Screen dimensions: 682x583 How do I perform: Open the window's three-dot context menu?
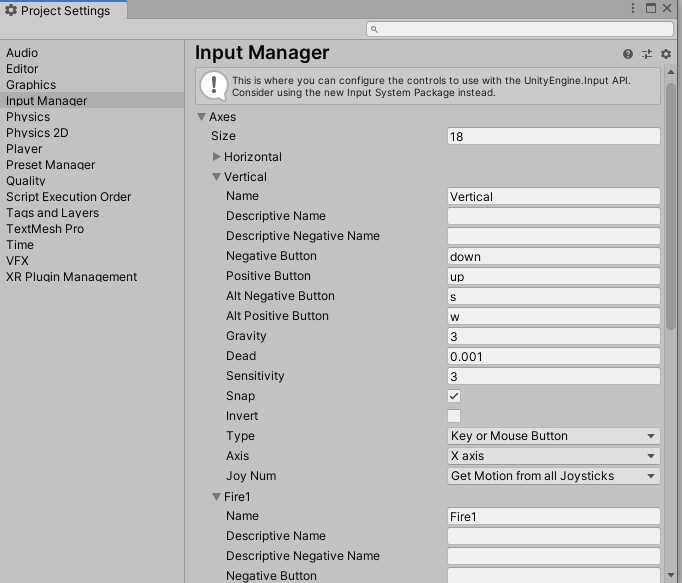tap(633, 8)
